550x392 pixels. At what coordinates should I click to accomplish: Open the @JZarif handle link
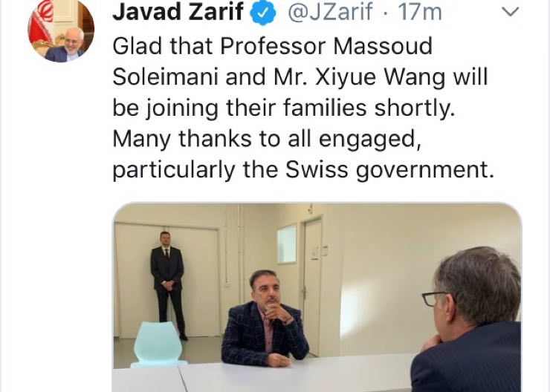coord(330,12)
